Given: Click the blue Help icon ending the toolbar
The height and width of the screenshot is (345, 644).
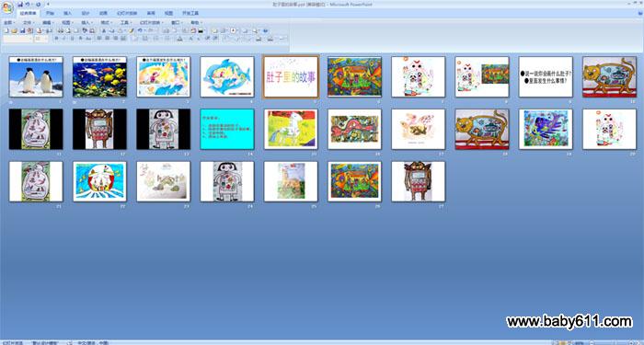Looking at the screenshot, I should pos(265,30).
